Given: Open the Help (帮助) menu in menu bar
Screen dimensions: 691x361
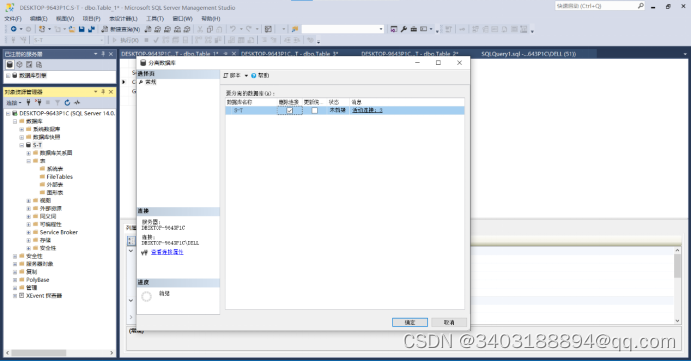Looking at the screenshot, I should tap(211, 19).
